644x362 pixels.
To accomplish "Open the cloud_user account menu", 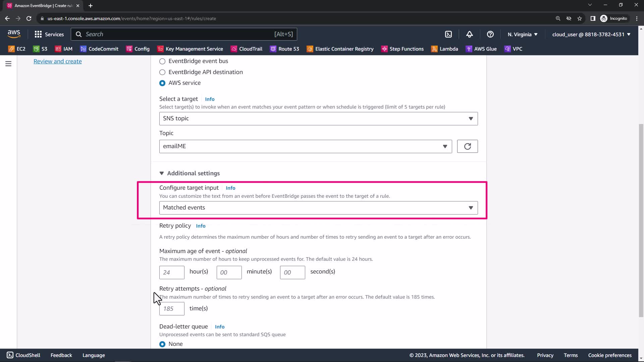I will coord(591,34).
